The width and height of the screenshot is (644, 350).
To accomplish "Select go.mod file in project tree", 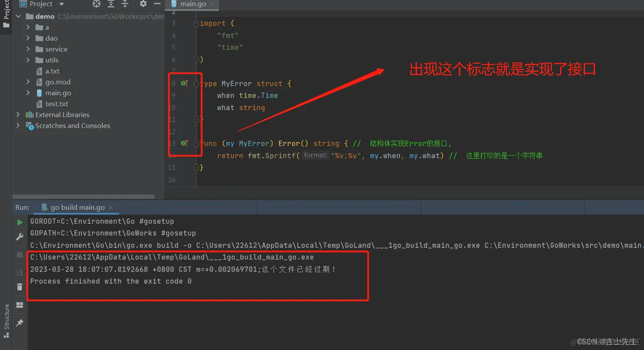I will 53,82.
